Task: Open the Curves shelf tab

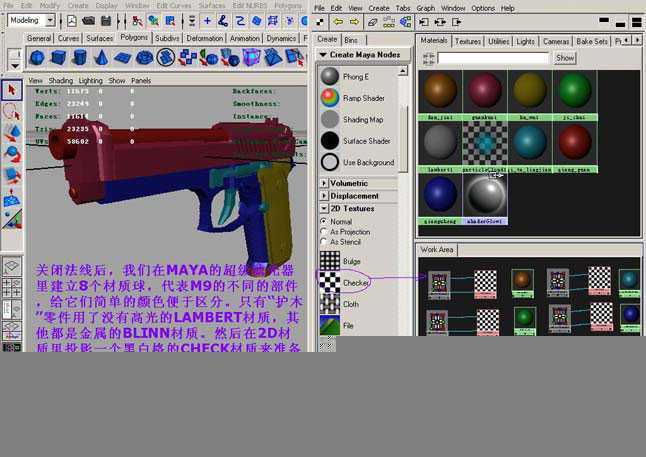Action: (x=68, y=38)
